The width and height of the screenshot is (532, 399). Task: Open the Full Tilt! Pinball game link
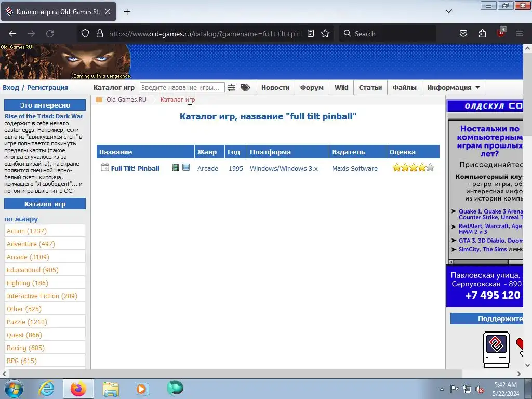tap(135, 169)
